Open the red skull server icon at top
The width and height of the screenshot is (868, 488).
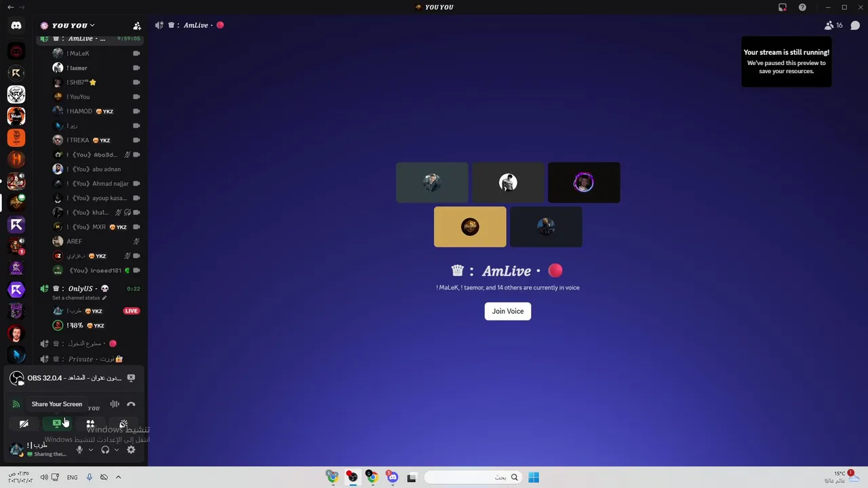(16, 51)
